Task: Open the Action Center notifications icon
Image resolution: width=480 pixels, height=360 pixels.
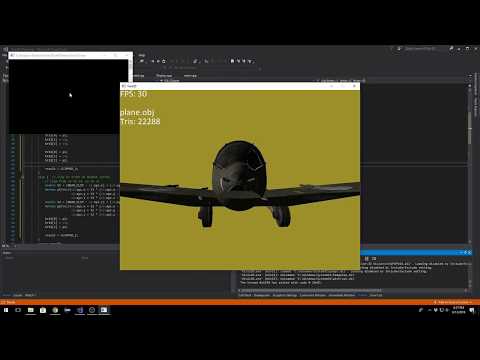Action: 472,310
